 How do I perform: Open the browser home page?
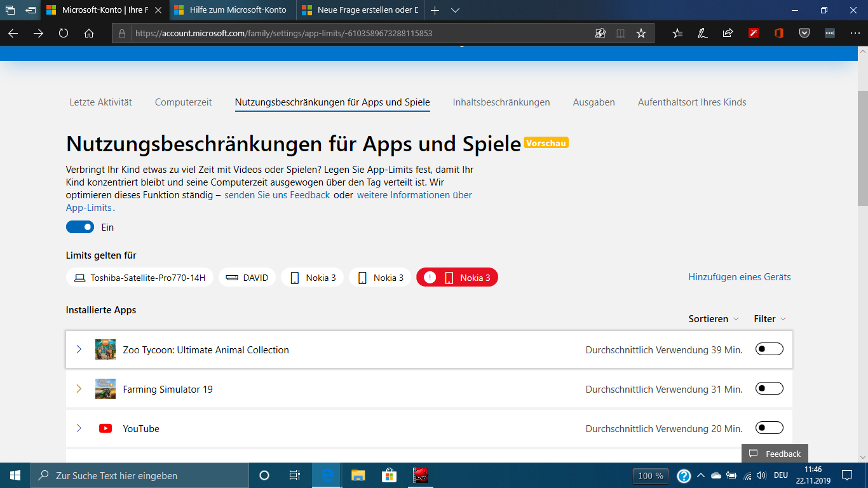[x=89, y=33]
